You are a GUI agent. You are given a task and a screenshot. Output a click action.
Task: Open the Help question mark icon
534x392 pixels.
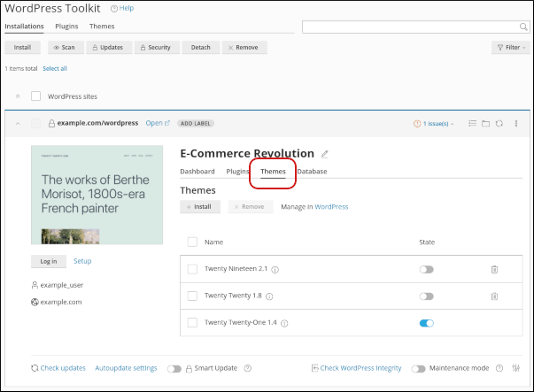[x=114, y=9]
